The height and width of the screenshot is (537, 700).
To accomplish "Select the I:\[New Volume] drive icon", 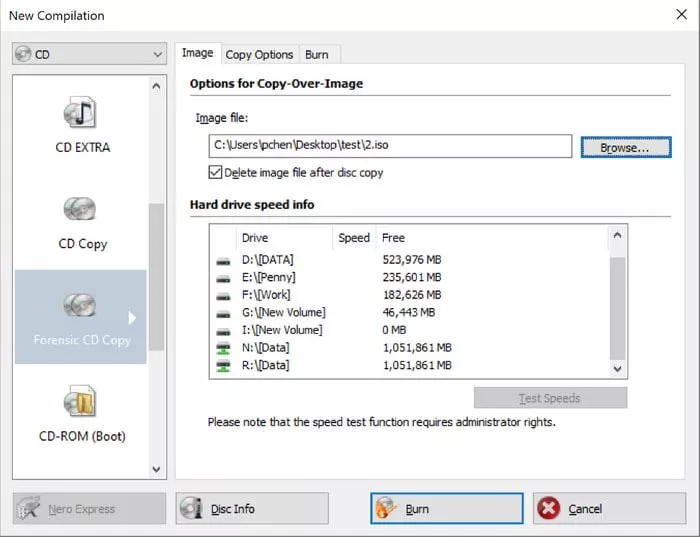I will [x=222, y=330].
